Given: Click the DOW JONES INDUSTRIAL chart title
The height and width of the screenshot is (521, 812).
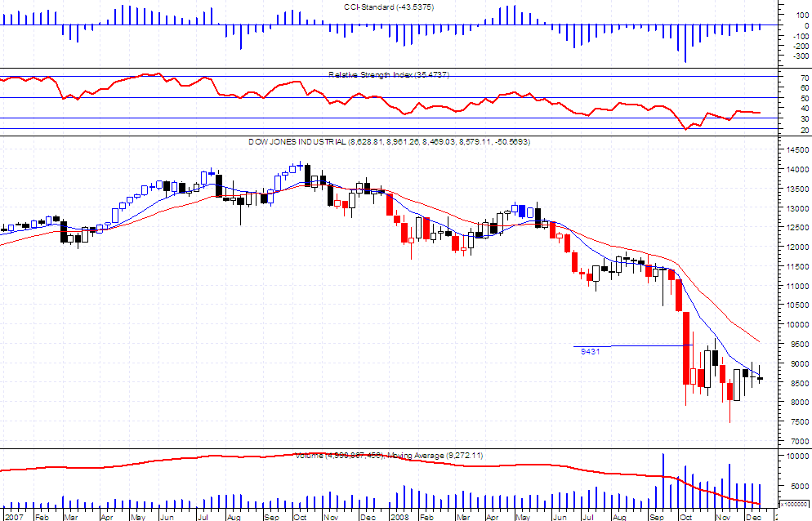Looking at the screenshot, I should (x=389, y=141).
